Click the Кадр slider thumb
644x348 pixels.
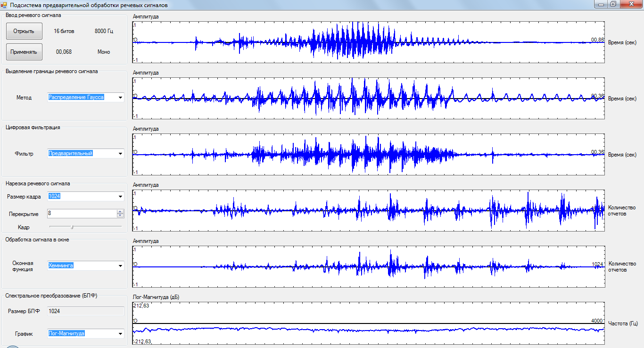click(x=72, y=227)
